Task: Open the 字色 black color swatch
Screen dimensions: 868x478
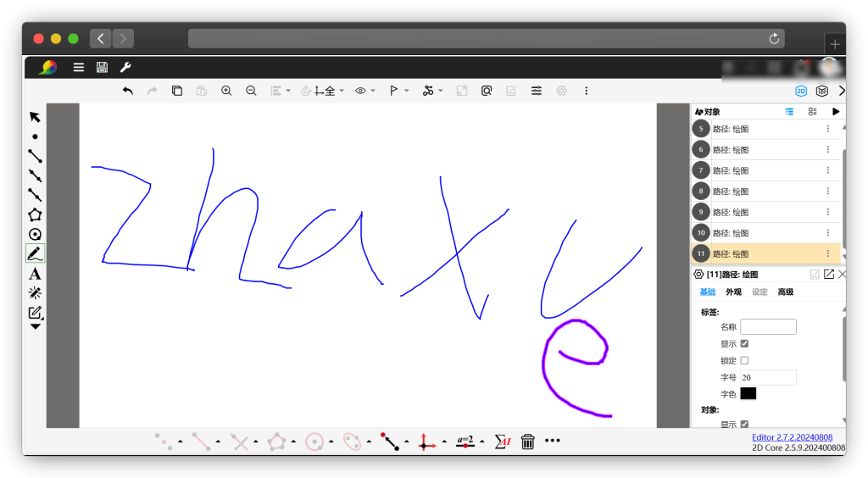Action: [748, 394]
